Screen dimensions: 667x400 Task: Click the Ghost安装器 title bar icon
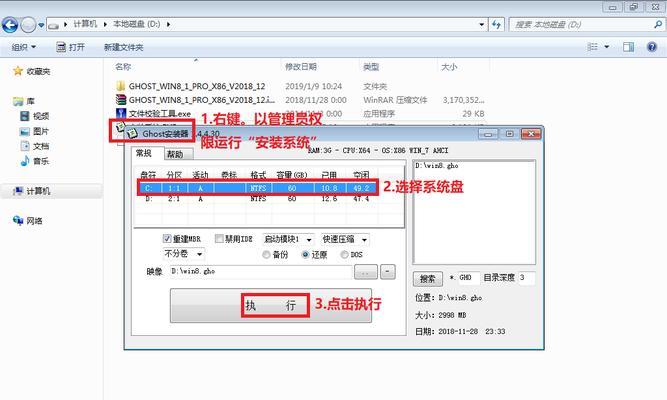[132, 134]
